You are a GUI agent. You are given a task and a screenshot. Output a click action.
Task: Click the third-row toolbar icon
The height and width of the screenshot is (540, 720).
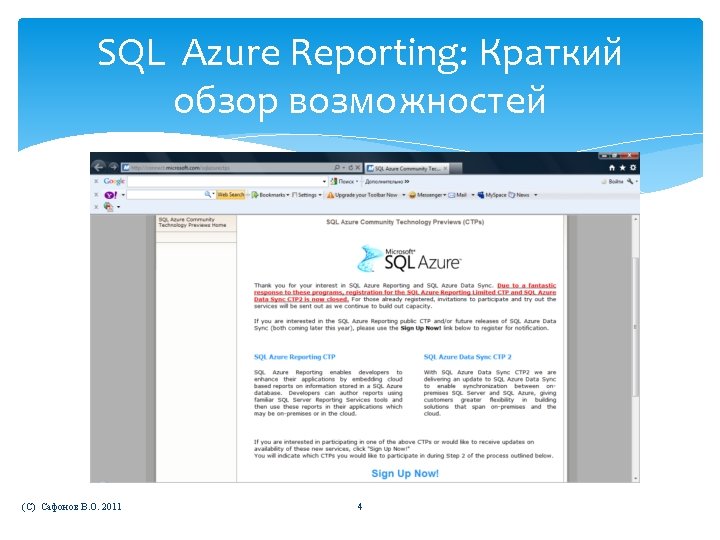point(108,207)
